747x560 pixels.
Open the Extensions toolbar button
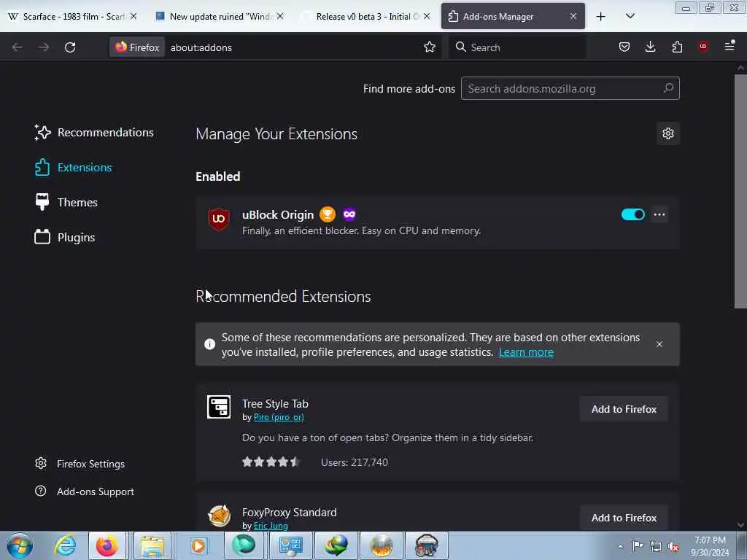click(x=677, y=47)
